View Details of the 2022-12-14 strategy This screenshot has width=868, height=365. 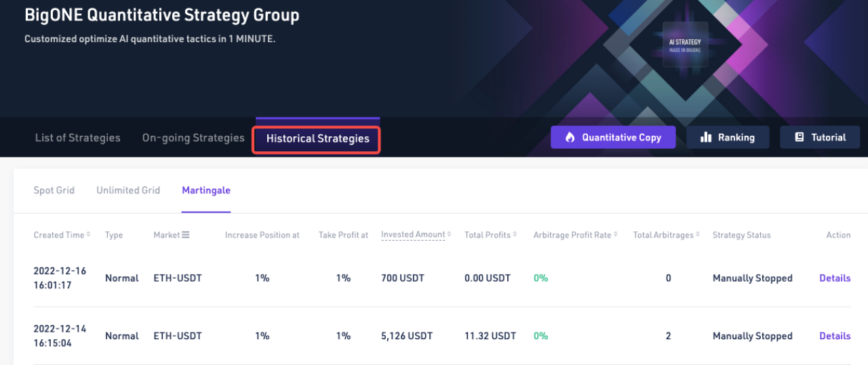[x=835, y=336]
